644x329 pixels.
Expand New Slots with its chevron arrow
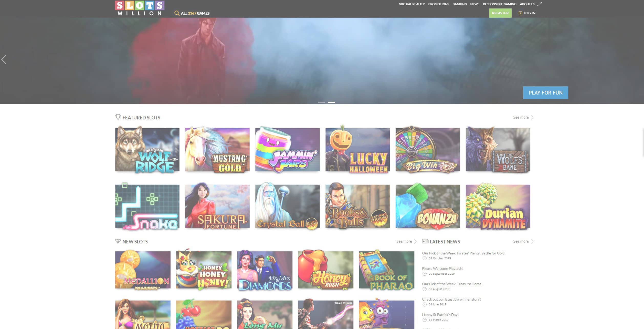[415, 241]
